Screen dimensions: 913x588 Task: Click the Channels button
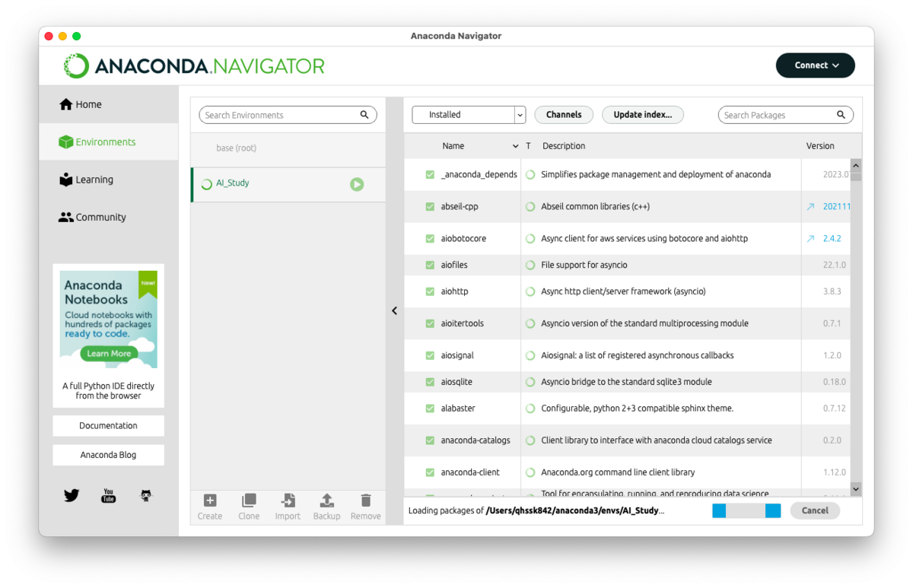pos(564,115)
